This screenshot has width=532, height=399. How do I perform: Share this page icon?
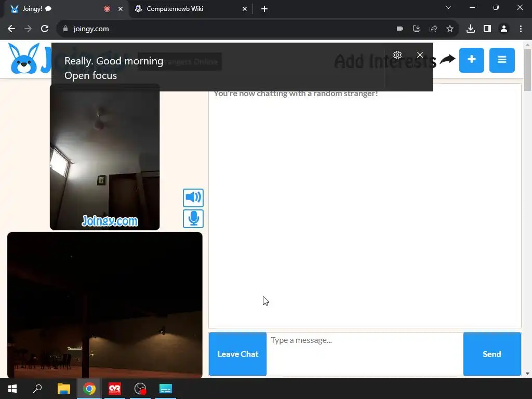click(433, 29)
